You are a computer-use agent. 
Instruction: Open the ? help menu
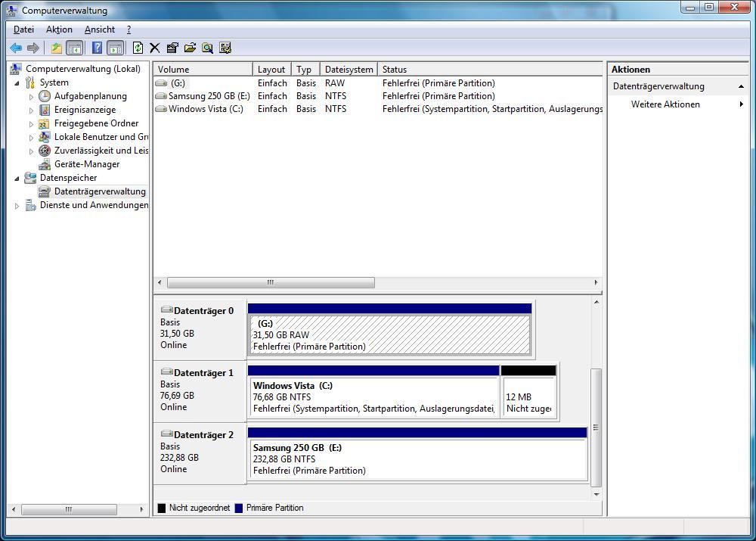click(129, 30)
